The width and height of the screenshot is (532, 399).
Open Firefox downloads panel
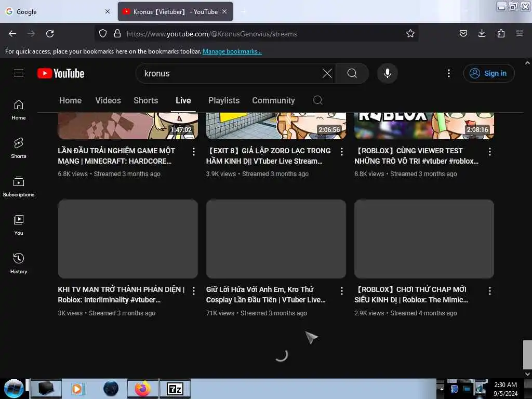point(482,34)
